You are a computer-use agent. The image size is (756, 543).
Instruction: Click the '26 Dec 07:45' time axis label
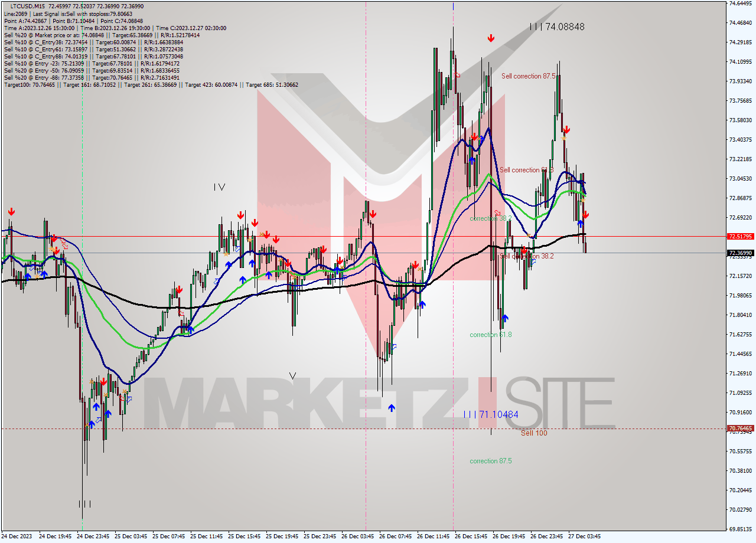(x=395, y=537)
